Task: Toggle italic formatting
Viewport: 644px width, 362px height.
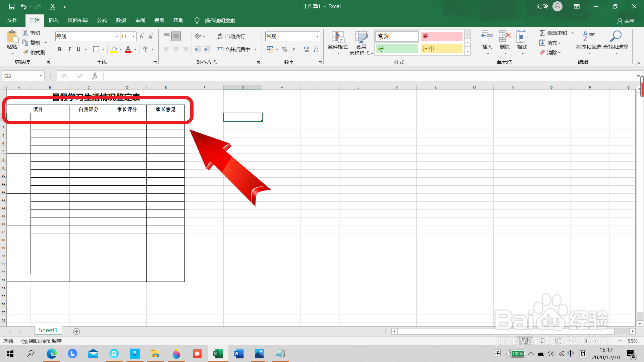Action: [x=69, y=49]
